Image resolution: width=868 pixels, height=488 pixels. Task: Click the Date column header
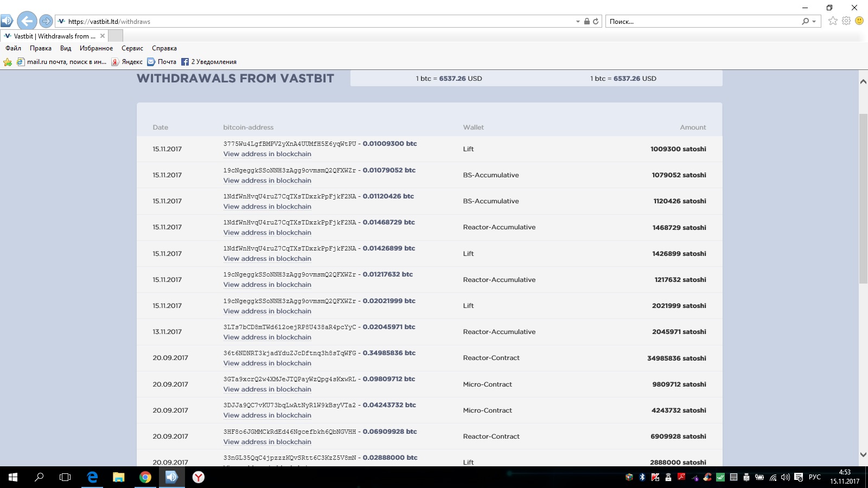point(161,127)
